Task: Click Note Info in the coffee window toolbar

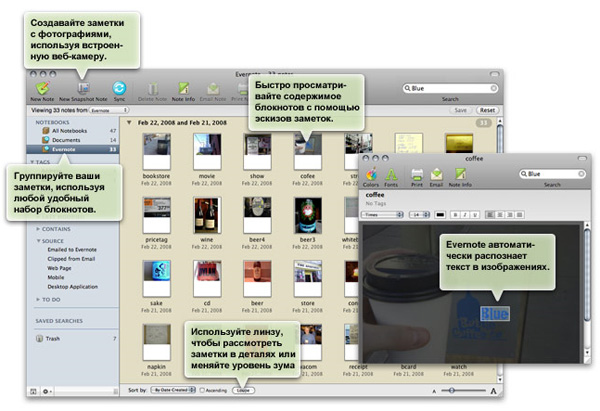Action: pyautogui.click(x=460, y=174)
